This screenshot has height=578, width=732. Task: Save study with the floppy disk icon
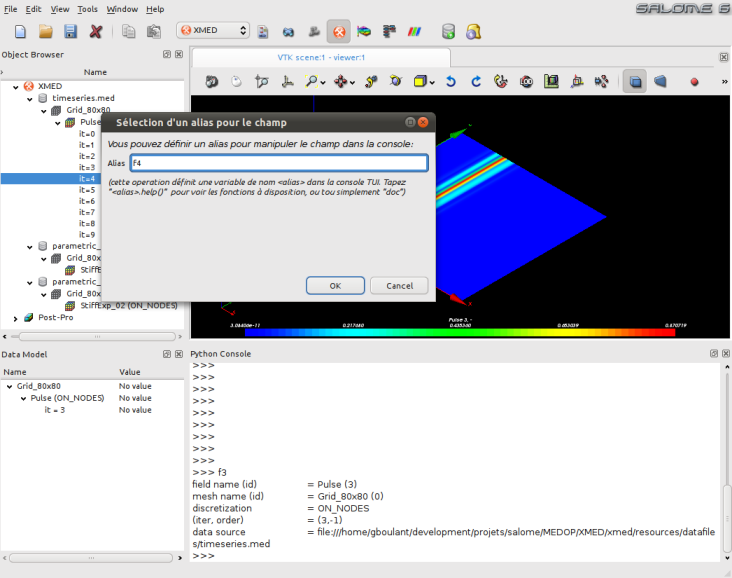[x=70, y=31]
